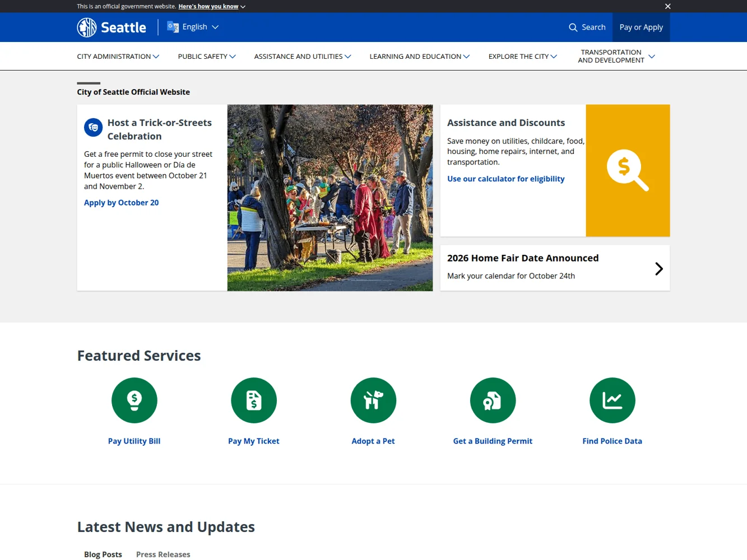Open the Pay My Ticket link text
Image resolution: width=747 pixels, height=560 pixels.
254,441
